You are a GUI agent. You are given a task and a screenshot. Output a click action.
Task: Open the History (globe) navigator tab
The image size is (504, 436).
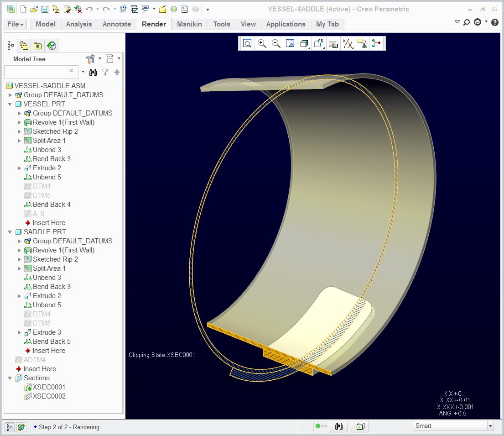click(52, 46)
